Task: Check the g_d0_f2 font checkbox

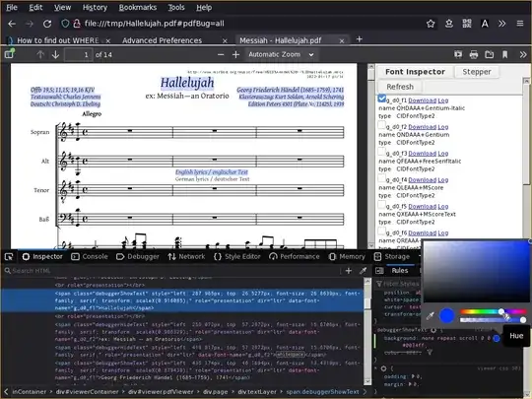Action: (382, 125)
